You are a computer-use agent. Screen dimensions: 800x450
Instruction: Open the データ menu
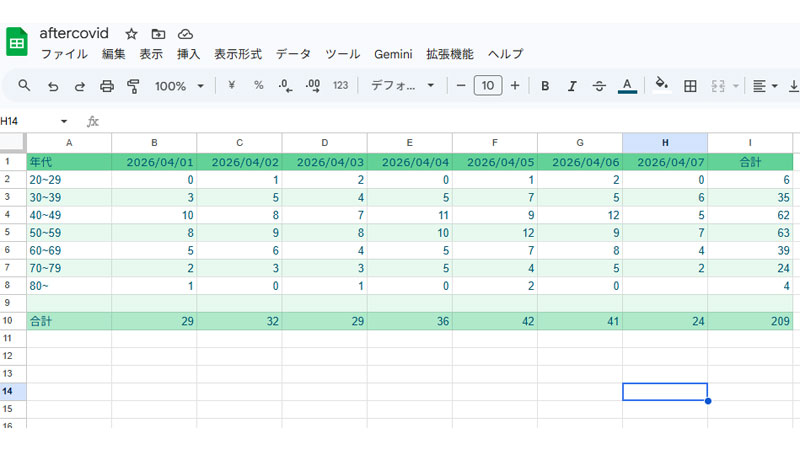coord(293,54)
